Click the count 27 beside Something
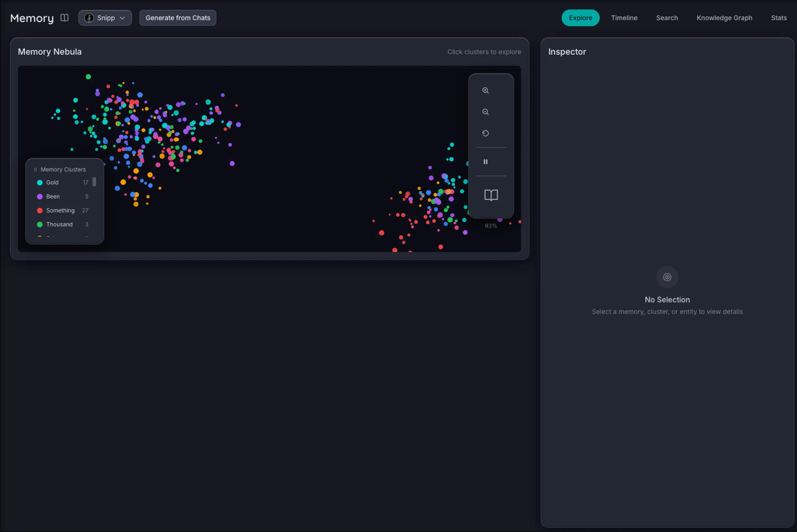The image size is (797, 532). [x=85, y=210]
